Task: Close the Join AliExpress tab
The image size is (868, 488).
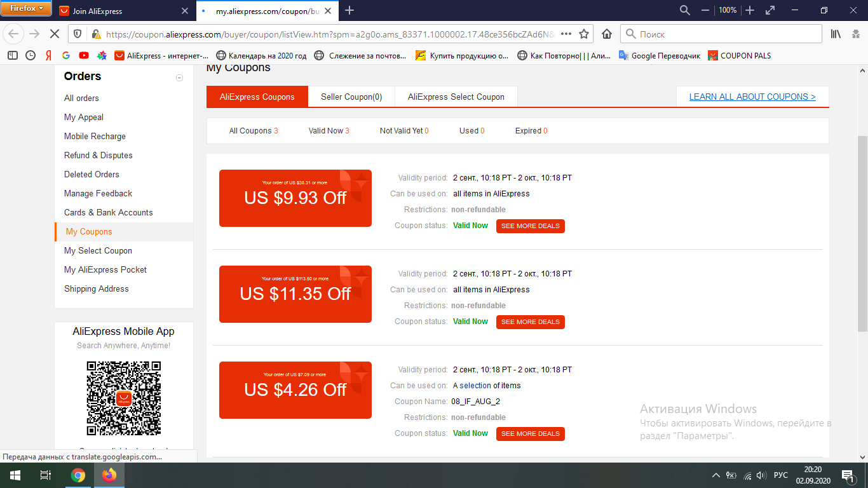Action: [x=185, y=11]
